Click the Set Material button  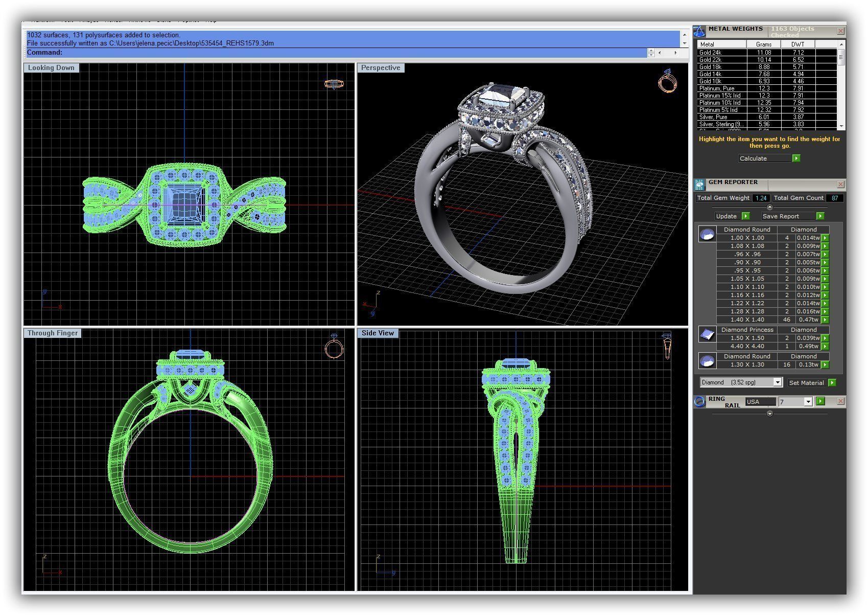click(x=807, y=382)
